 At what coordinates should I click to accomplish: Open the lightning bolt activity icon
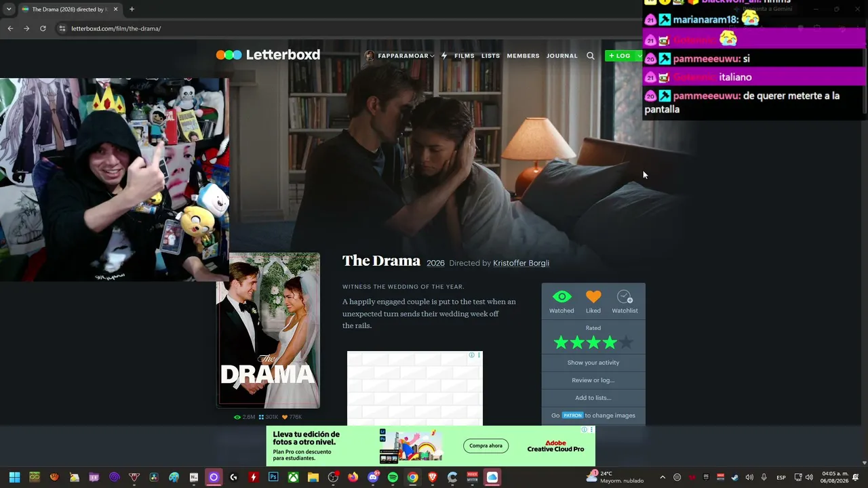444,56
